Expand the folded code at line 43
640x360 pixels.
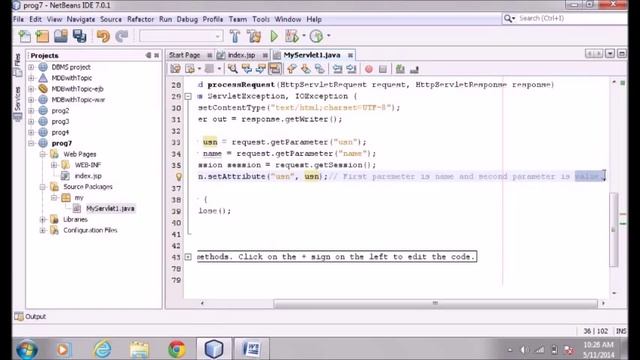188,257
